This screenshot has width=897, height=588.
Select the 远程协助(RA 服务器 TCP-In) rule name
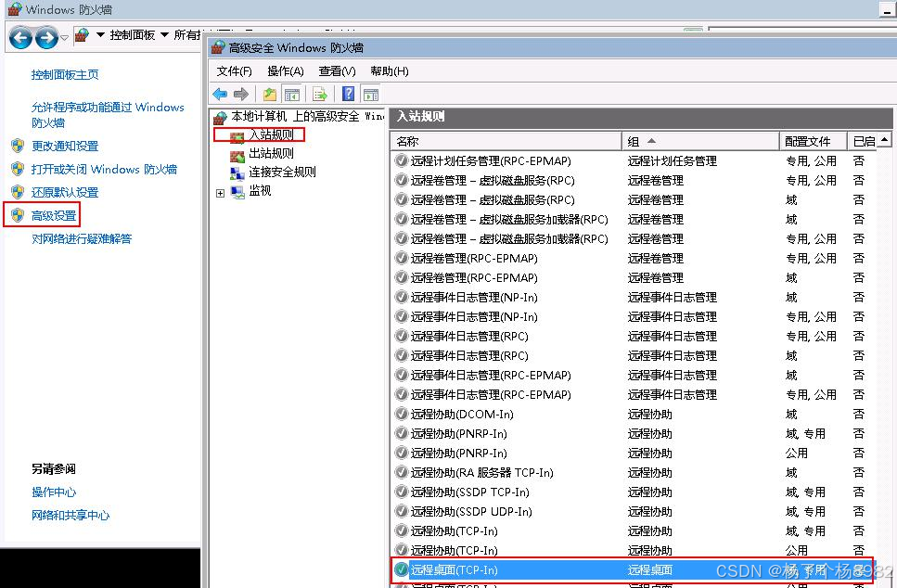(481, 472)
